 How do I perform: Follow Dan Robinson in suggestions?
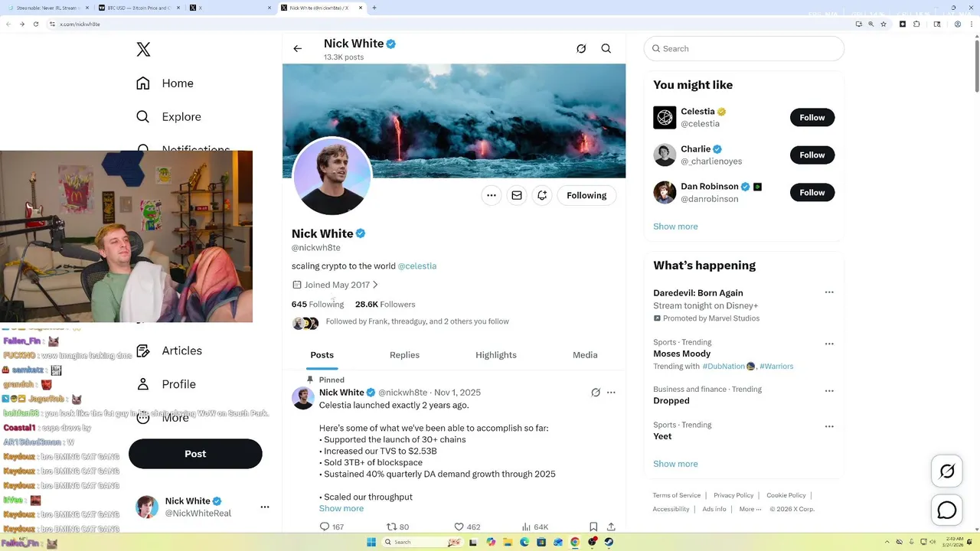(812, 193)
